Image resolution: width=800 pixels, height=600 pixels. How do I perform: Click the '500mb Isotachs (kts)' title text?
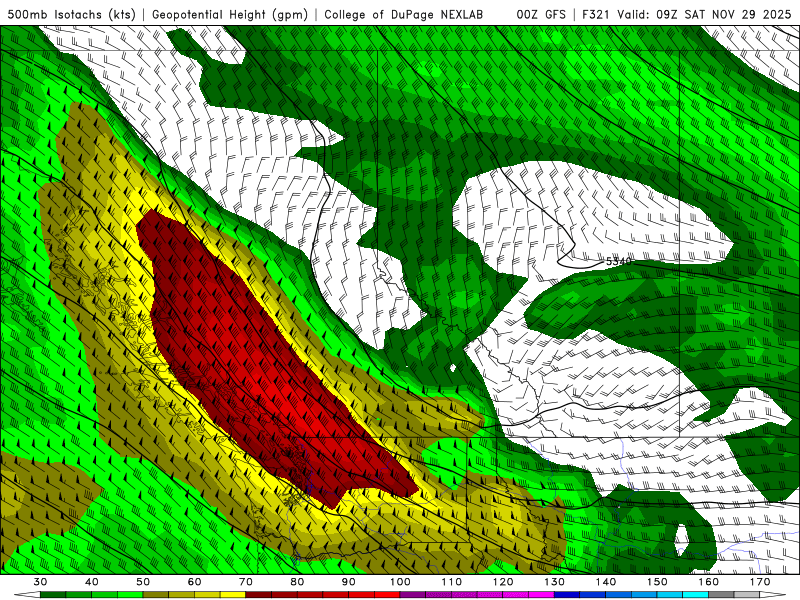72,14
